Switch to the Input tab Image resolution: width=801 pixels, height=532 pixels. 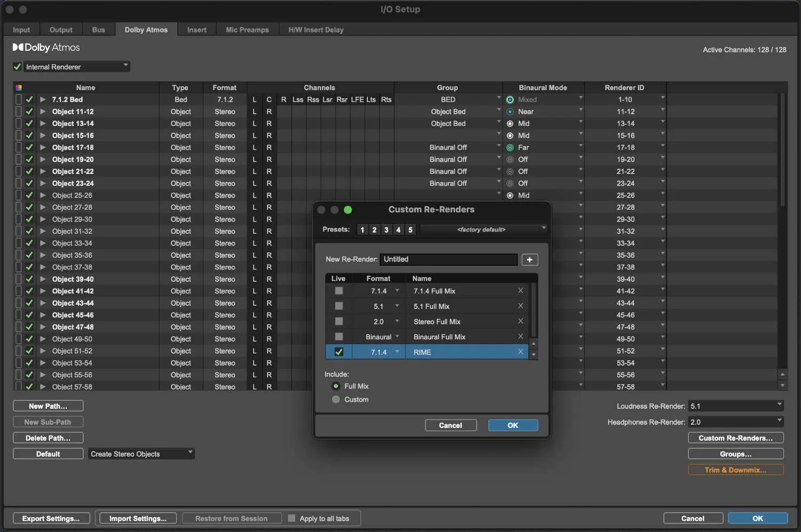pos(21,30)
